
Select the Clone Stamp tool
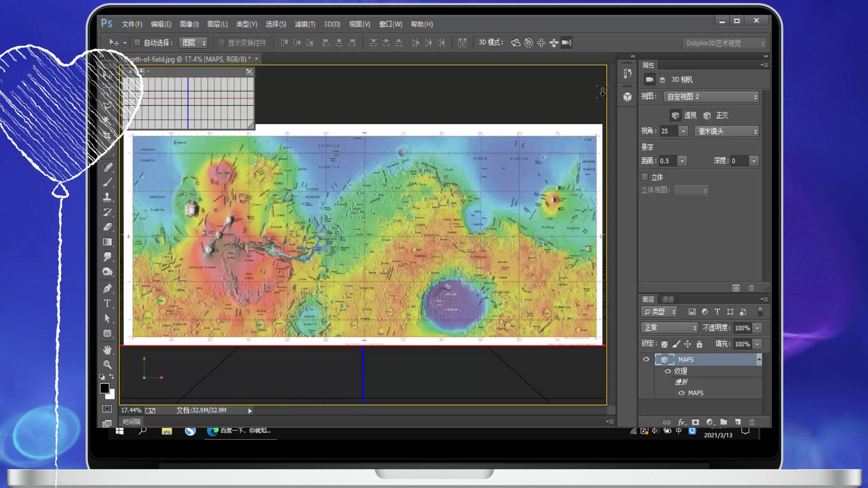pos(107,197)
